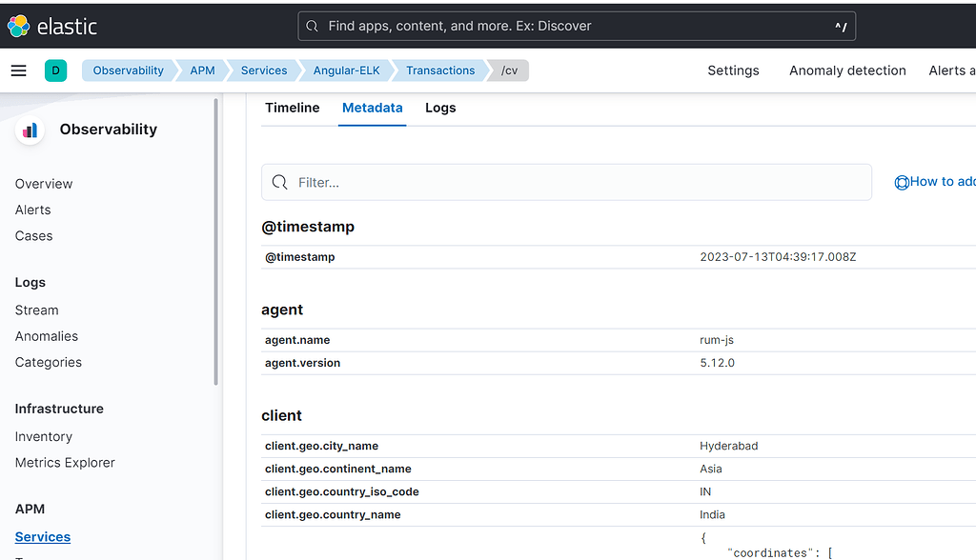Open the hamburger navigation menu
This screenshot has width=976, height=560.
point(19,70)
